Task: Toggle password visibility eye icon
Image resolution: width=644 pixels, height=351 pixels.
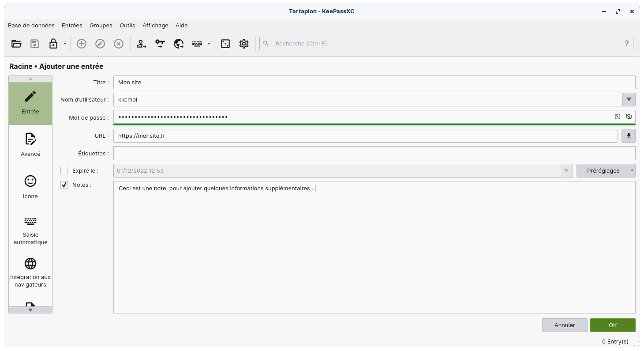Action: 629,117
